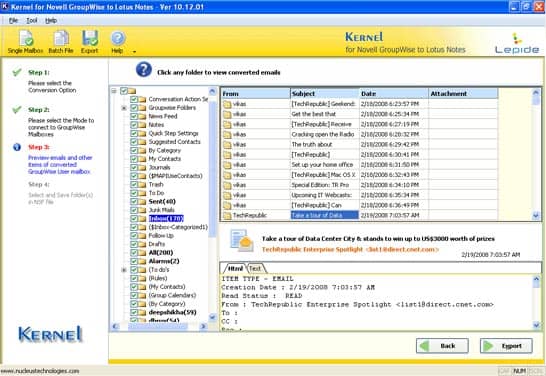This screenshot has height=376, width=546.
Task: Click the Lepide logo
Action: (x=517, y=44)
